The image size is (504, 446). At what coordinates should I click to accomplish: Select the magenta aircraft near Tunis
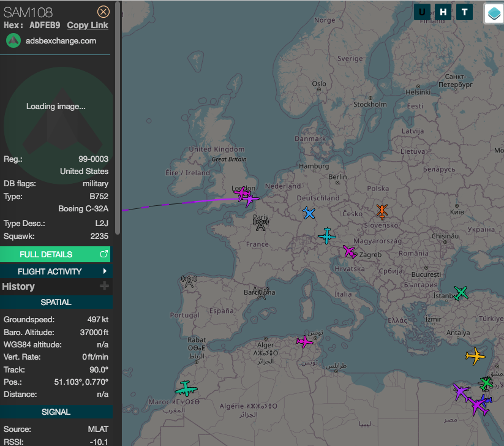304,341
